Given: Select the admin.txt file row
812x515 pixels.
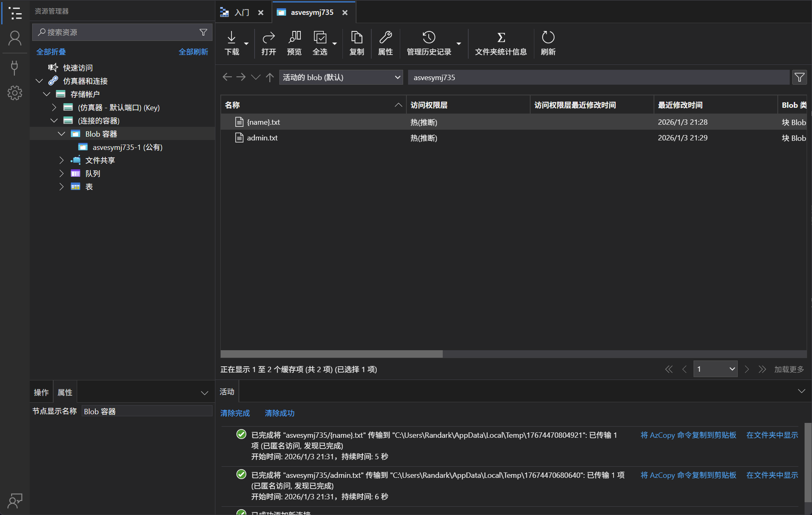Looking at the screenshot, I should (x=262, y=138).
